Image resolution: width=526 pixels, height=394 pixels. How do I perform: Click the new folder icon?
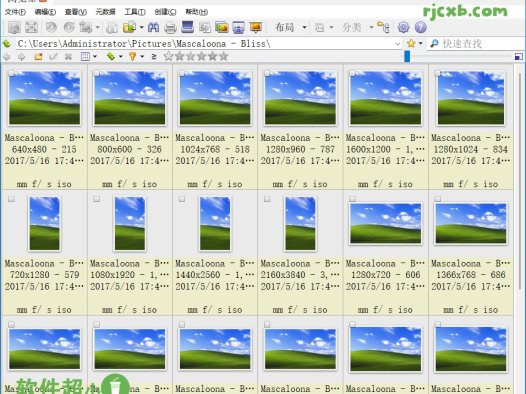click(38, 56)
